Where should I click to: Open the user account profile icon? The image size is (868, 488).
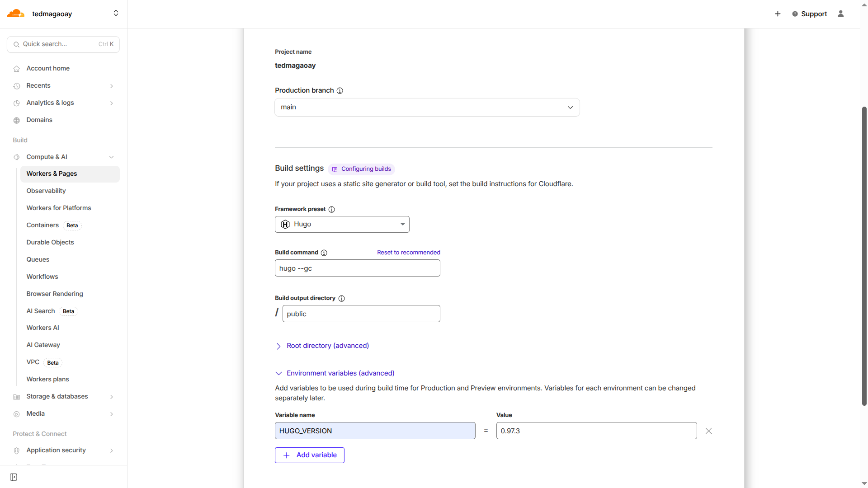tap(840, 14)
